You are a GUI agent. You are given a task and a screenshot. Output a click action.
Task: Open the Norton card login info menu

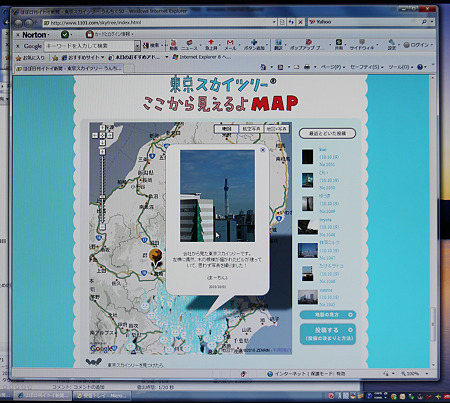pos(109,34)
